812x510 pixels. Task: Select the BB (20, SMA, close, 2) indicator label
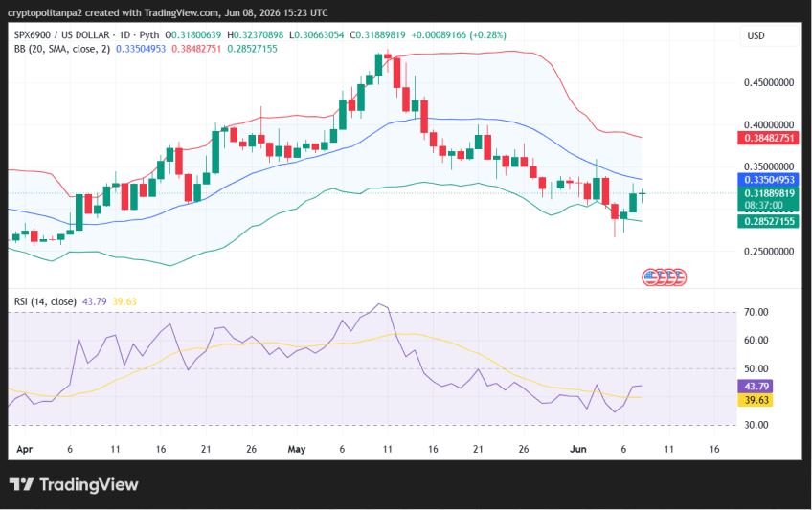pyautogui.click(x=61, y=49)
